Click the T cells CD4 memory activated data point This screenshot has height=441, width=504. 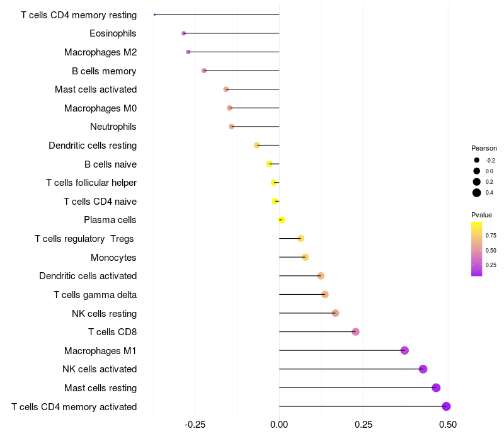pyautogui.click(x=446, y=406)
